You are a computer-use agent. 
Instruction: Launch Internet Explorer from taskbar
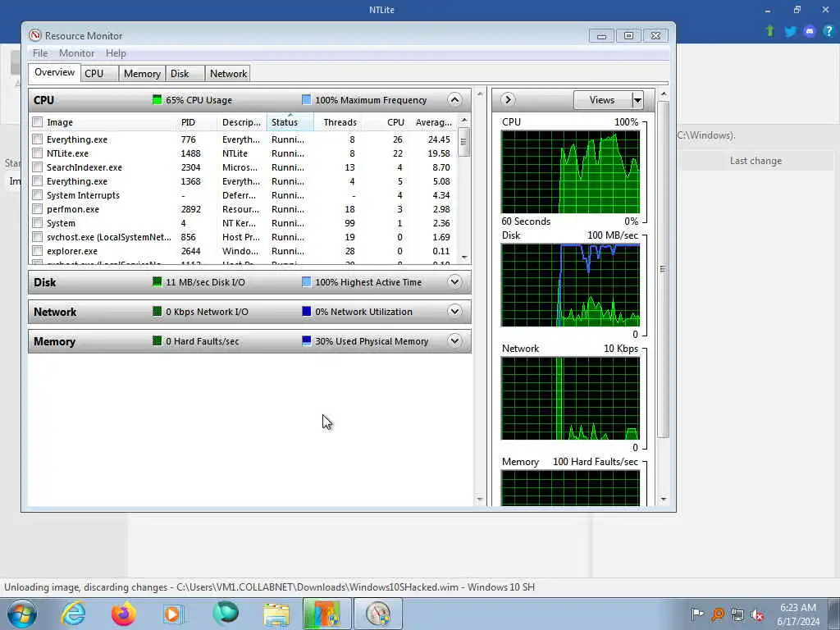[73, 614]
